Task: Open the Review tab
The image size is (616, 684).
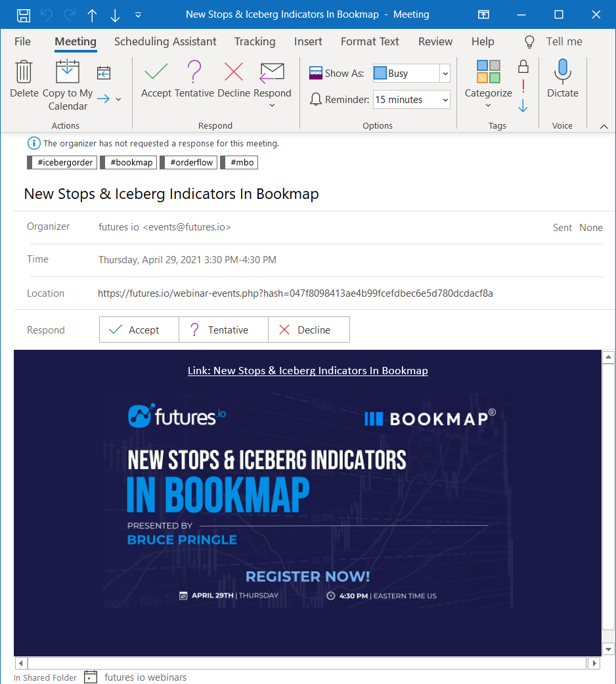Action: pos(435,41)
